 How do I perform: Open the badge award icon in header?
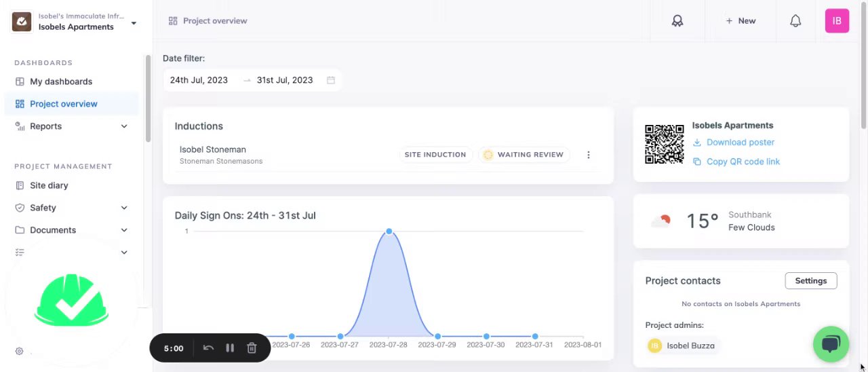pyautogui.click(x=677, y=21)
